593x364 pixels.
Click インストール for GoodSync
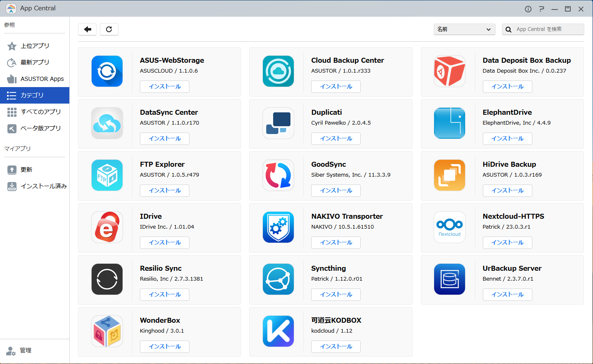click(x=336, y=191)
